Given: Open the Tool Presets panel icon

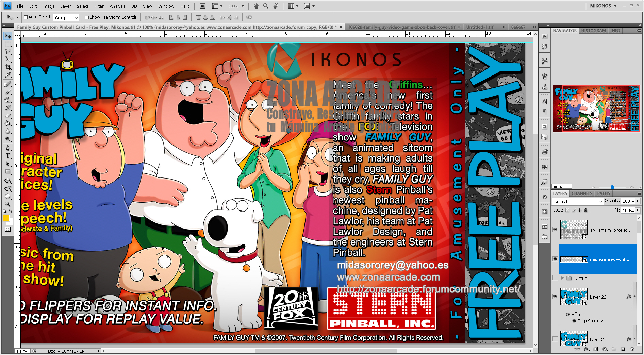Looking at the screenshot, I should (x=545, y=61).
